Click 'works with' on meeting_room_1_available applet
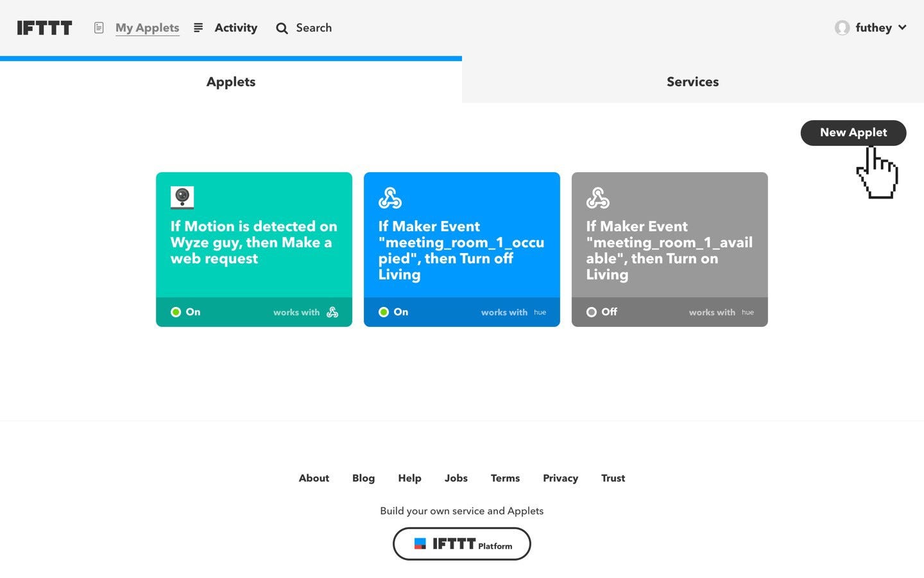The width and height of the screenshot is (924, 578). tap(712, 312)
